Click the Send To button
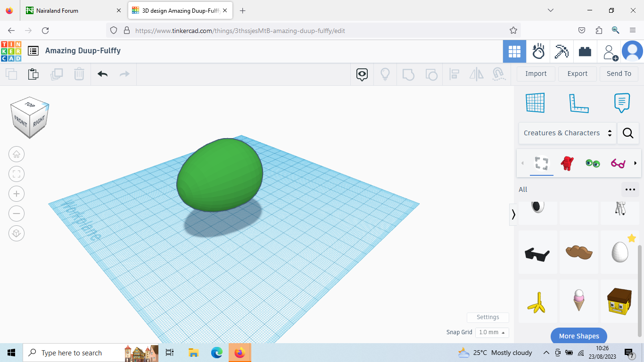The image size is (644, 362). (x=619, y=74)
